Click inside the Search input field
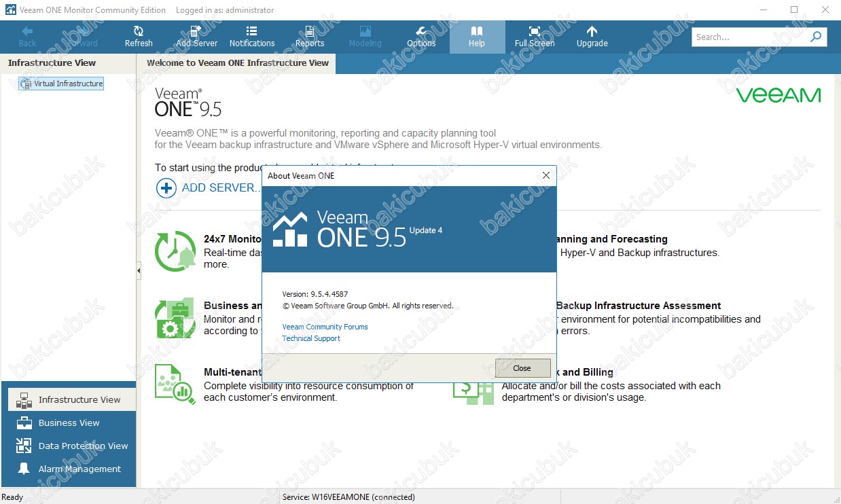This screenshot has width=841, height=504. [x=750, y=37]
